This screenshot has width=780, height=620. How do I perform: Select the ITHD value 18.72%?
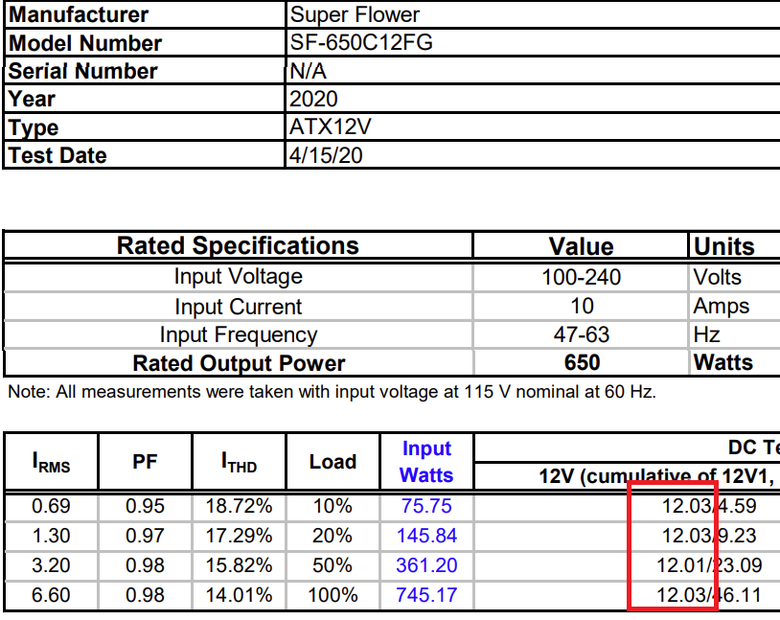pyautogui.click(x=239, y=507)
